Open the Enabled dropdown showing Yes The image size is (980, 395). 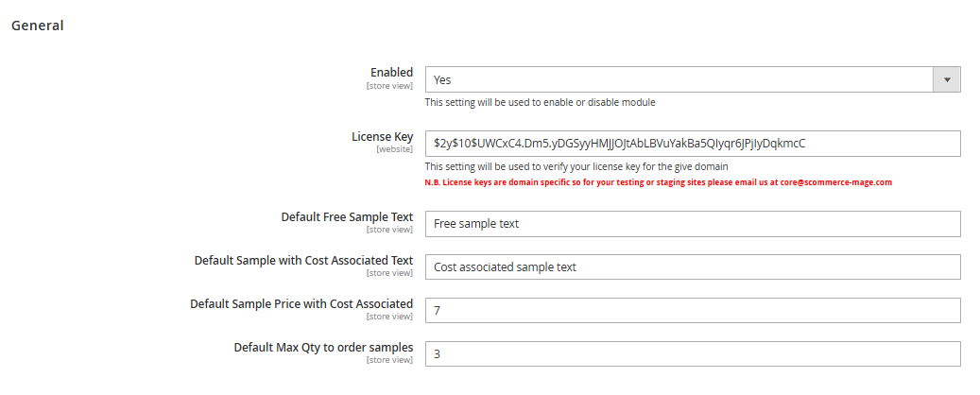click(x=679, y=80)
